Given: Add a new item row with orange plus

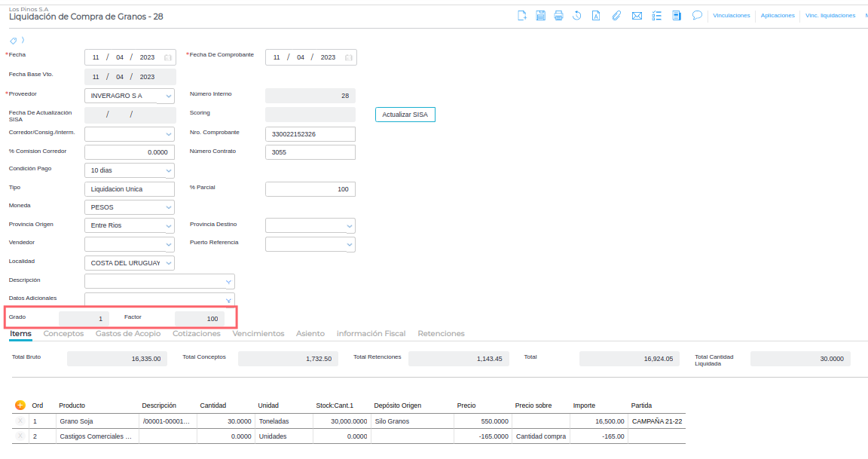Looking at the screenshot, I should pos(20,405).
